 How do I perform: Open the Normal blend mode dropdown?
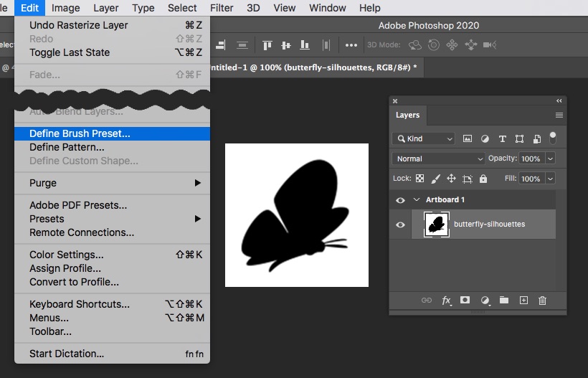tap(439, 159)
